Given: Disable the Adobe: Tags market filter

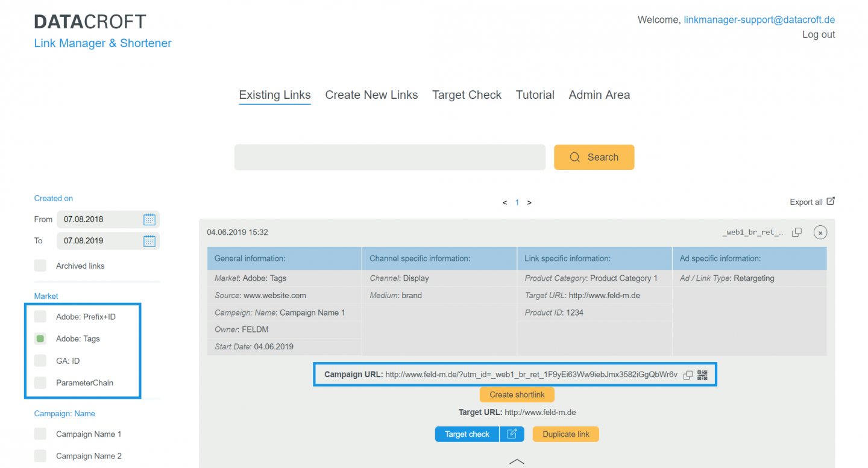Looking at the screenshot, I should [40, 339].
